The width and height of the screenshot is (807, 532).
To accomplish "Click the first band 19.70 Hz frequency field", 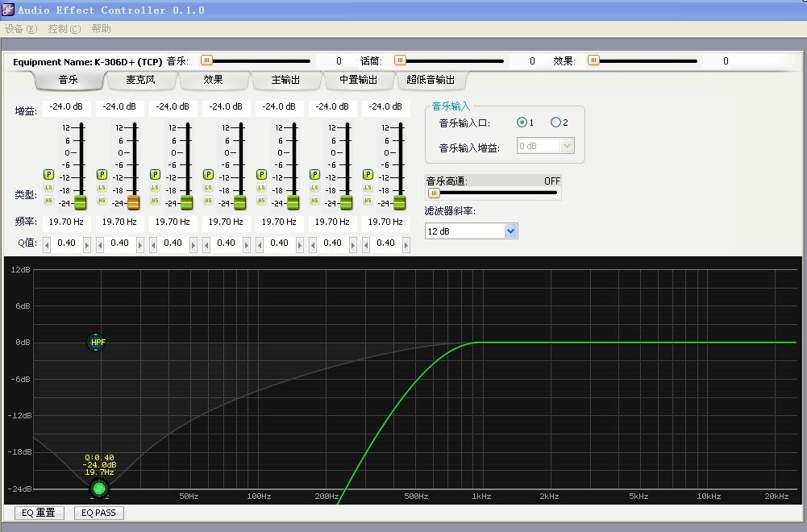I will click(66, 222).
